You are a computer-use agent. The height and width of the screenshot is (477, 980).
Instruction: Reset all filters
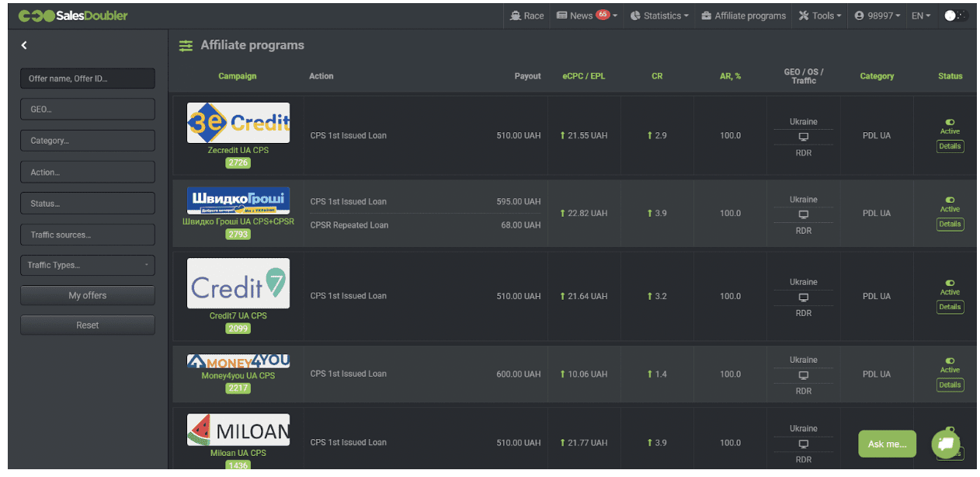88,325
